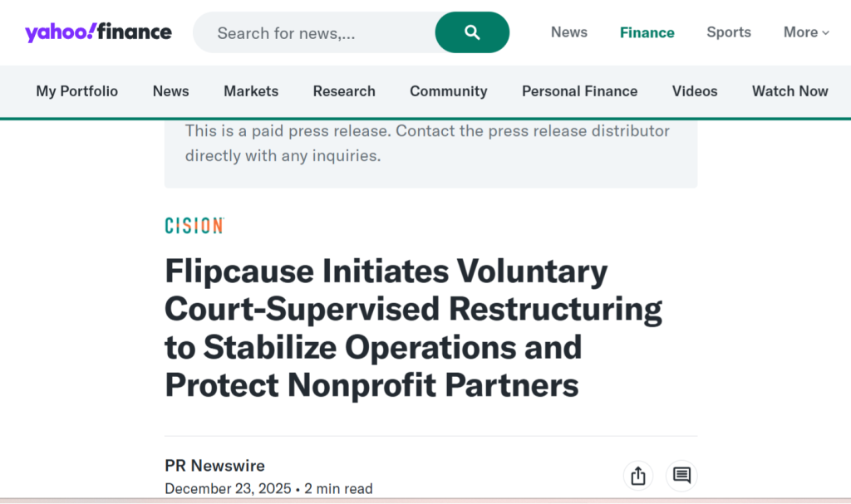Select Finance in the top header
Image resolution: width=851 pixels, height=504 pixels.
point(647,32)
